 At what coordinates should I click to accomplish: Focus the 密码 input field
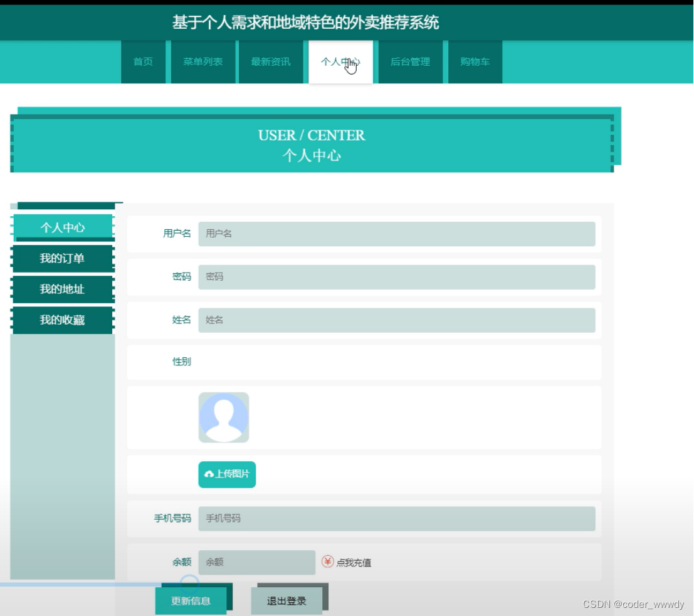pyautogui.click(x=397, y=277)
